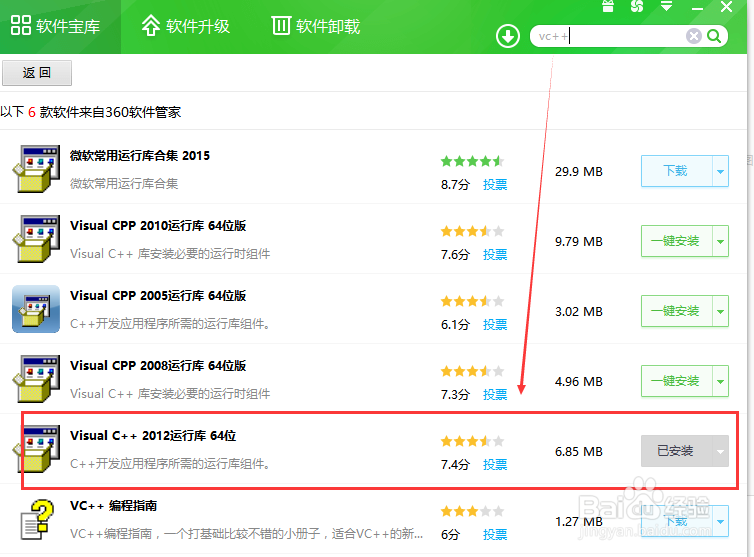
Task: Click the 6.85 MB size value
Action: coord(578,452)
